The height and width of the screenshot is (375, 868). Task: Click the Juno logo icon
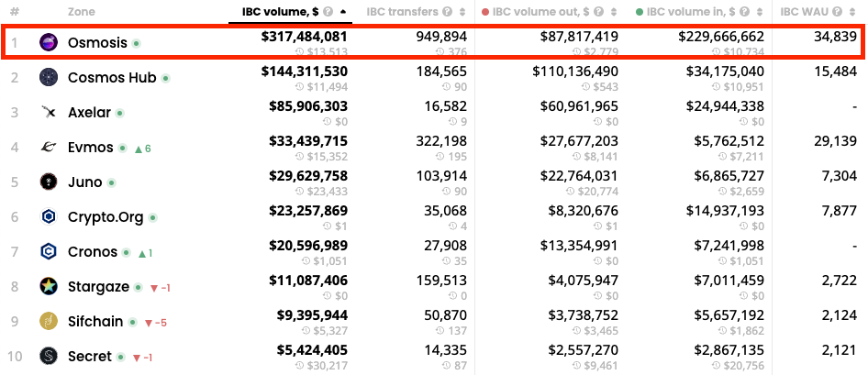tap(49, 182)
